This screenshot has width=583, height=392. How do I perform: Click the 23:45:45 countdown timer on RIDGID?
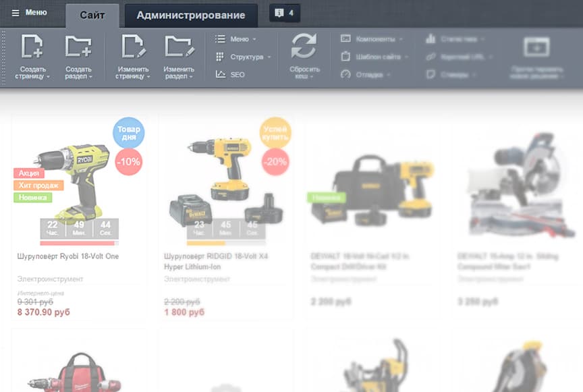pyautogui.click(x=226, y=228)
